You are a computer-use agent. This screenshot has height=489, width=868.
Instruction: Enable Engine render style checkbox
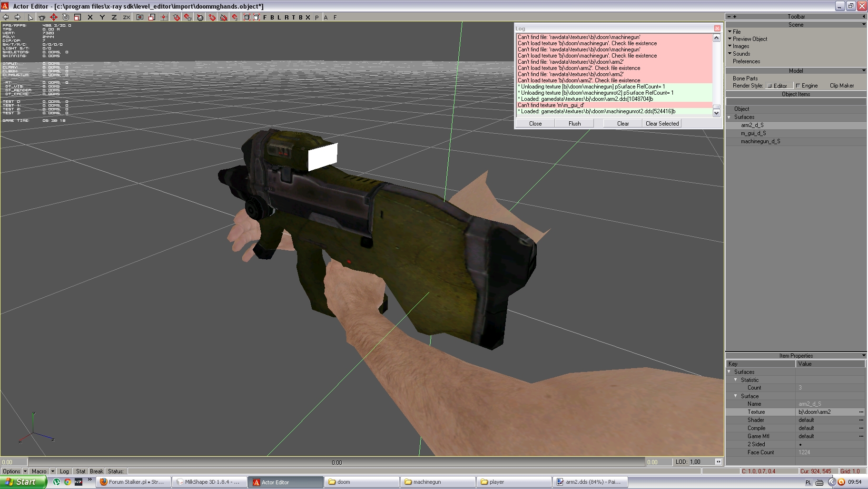pos(798,86)
